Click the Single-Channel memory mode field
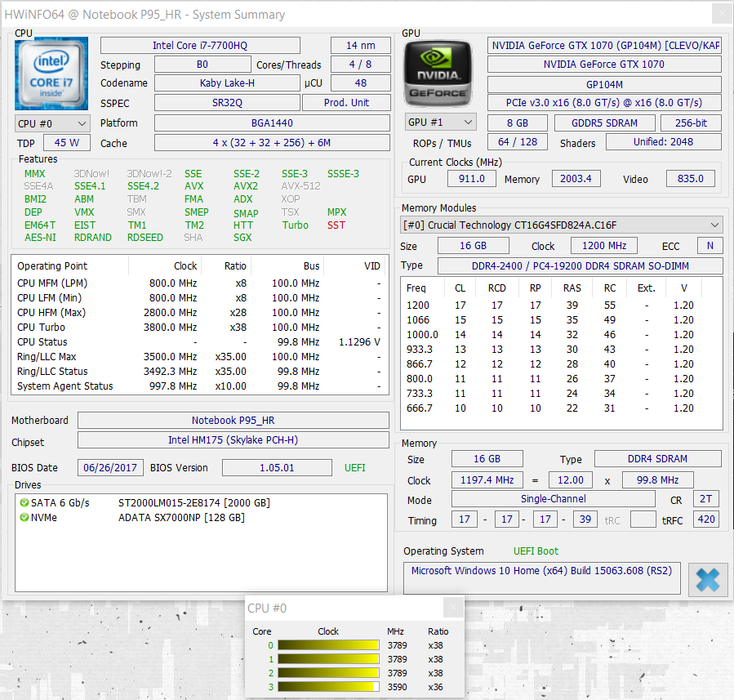This screenshot has height=700, width=734. coord(553,499)
